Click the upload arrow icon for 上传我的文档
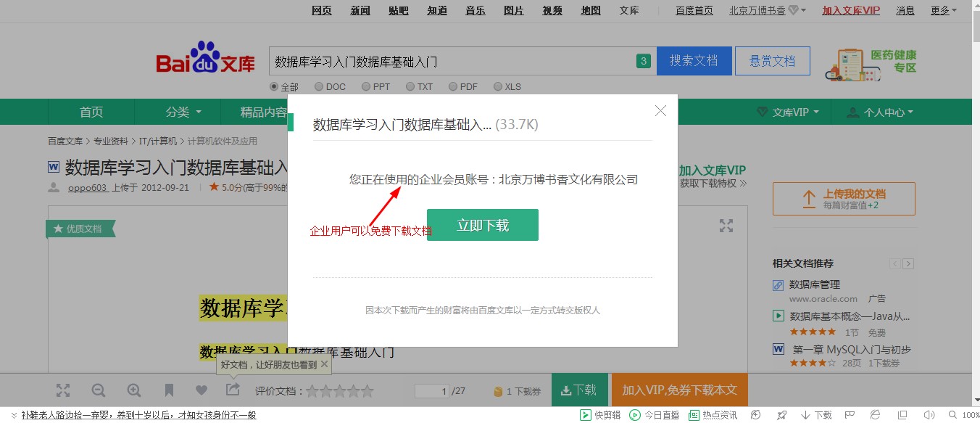This screenshot has width=980, height=423. coord(808,199)
